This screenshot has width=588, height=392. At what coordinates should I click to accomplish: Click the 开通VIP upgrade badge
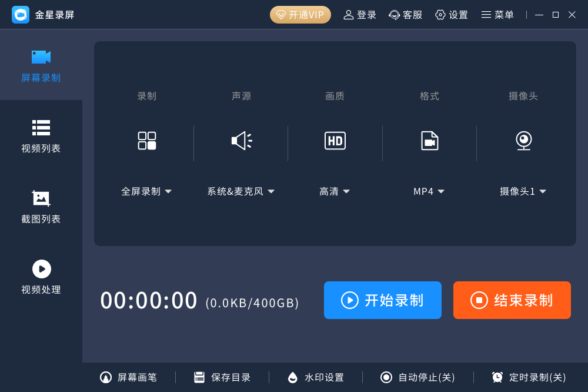[x=300, y=15]
